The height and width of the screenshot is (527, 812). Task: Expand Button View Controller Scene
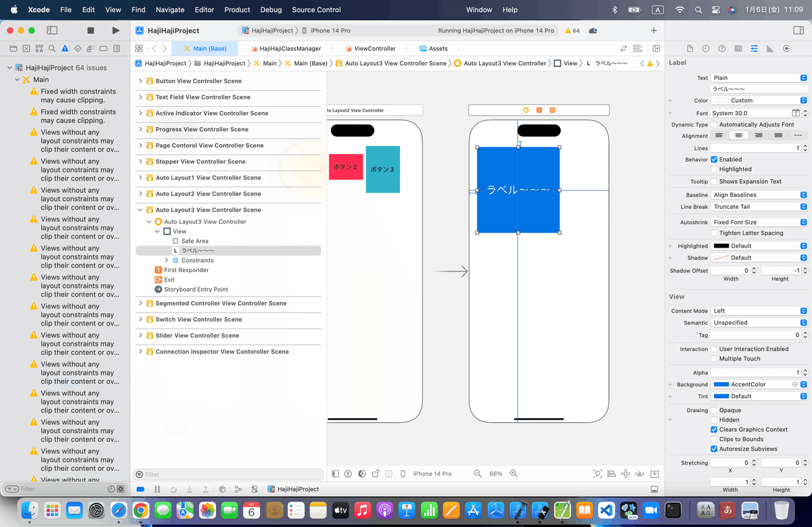click(x=141, y=81)
